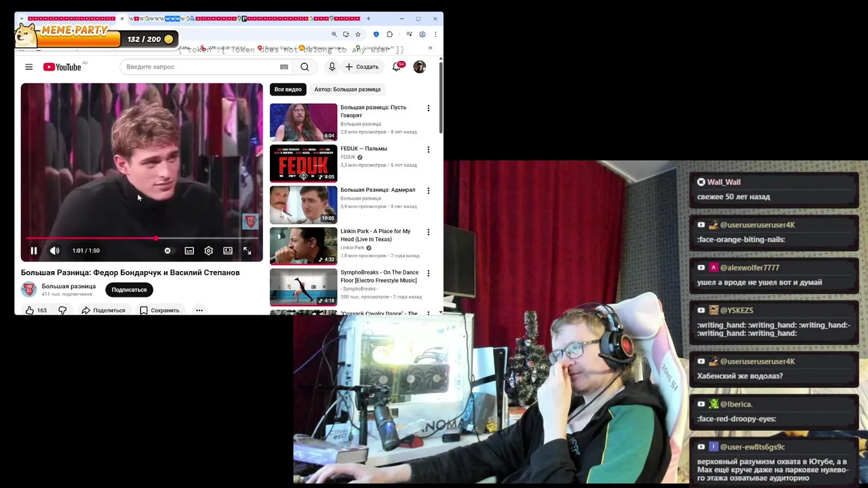This screenshot has width=868, height=488.
Task: Select the Автор: Большая разница chip
Action: coord(347,89)
